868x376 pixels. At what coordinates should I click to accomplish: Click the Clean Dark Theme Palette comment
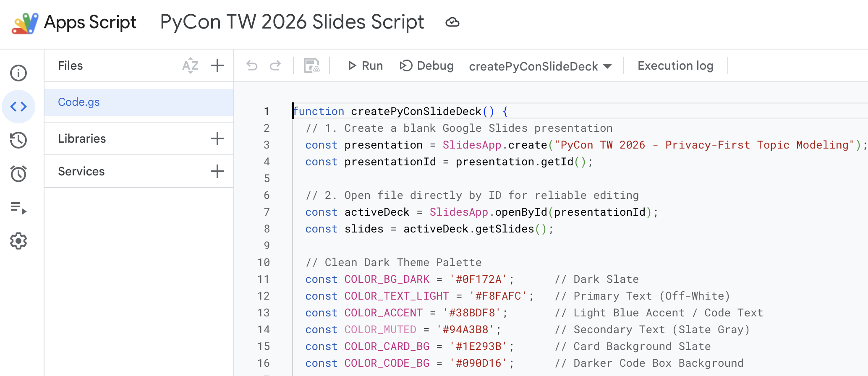coord(394,262)
